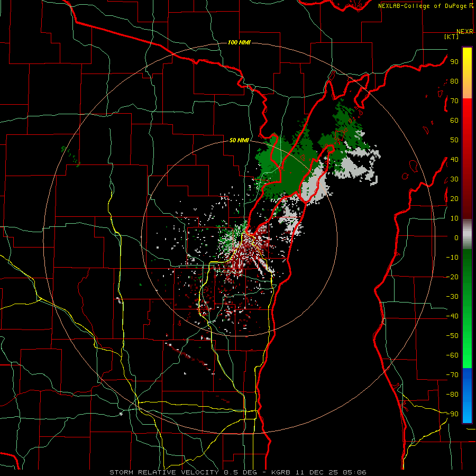The image size is (476, 476).
Task: Click the -20 value on the velocity scale
Action: 452,277
